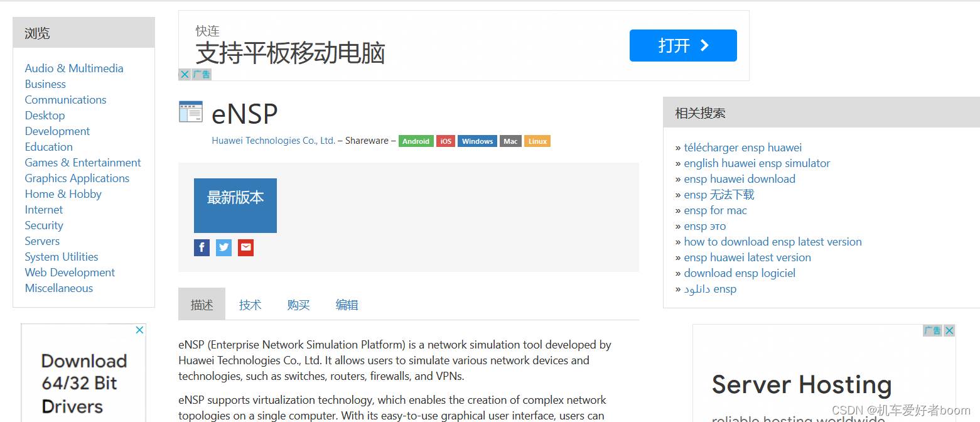Click the 打开 button in the ad

coord(683,45)
